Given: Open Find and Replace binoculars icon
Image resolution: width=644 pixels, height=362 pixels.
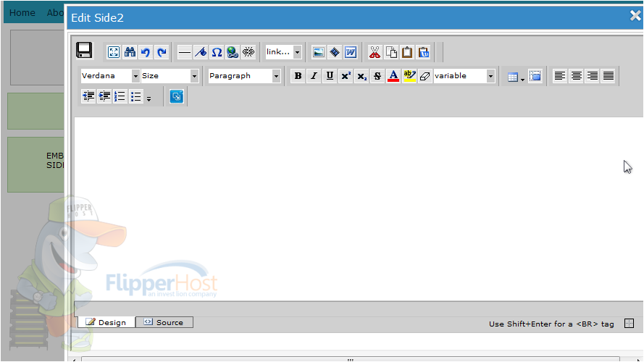Looking at the screenshot, I should pos(130,52).
